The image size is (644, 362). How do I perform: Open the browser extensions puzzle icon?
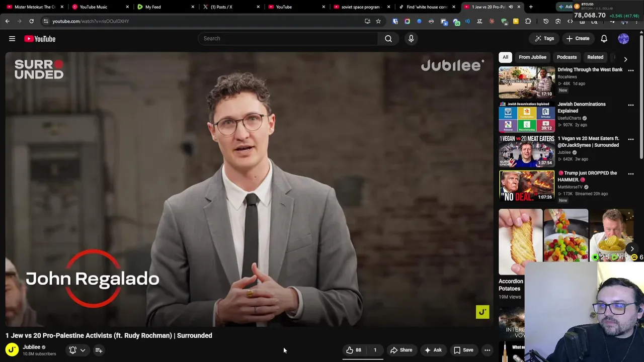click(528, 21)
